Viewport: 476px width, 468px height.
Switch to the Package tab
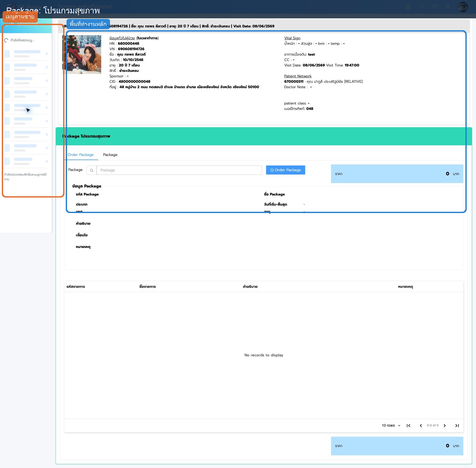point(110,155)
